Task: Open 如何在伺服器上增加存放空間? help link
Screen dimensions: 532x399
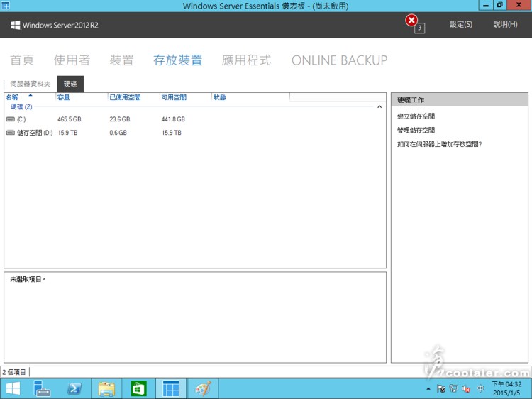Action: (x=439, y=144)
